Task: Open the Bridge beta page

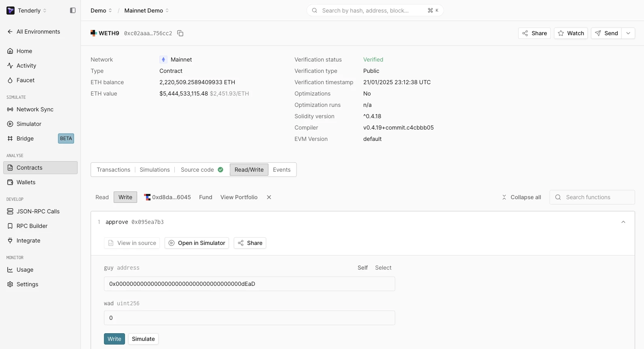Action: pos(40,138)
